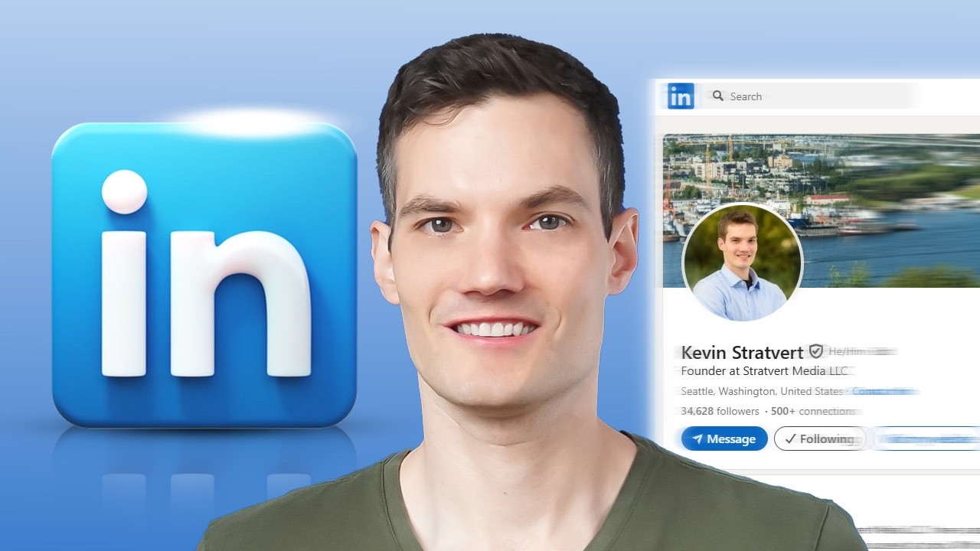Screen dimensions: 980x551
Task: Open the 34,628 followers link
Action: (x=720, y=411)
